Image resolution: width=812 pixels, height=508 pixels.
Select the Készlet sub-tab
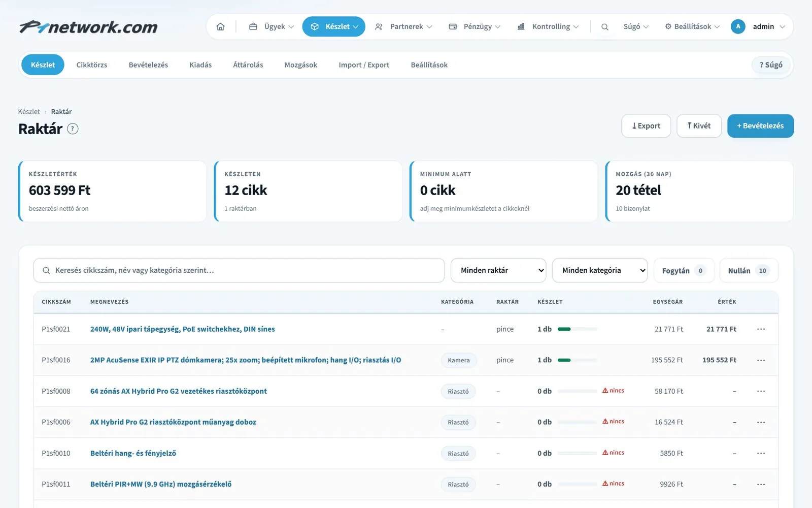[43, 65]
